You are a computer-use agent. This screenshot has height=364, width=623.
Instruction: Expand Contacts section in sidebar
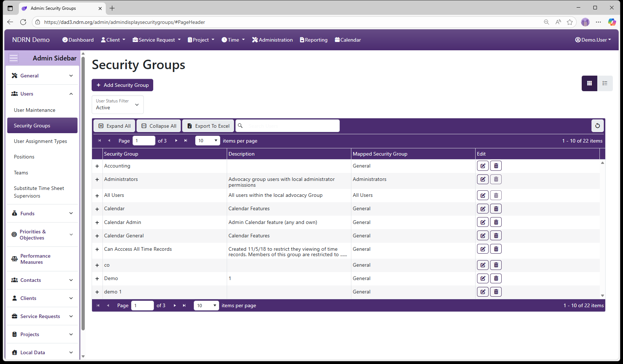click(x=42, y=280)
